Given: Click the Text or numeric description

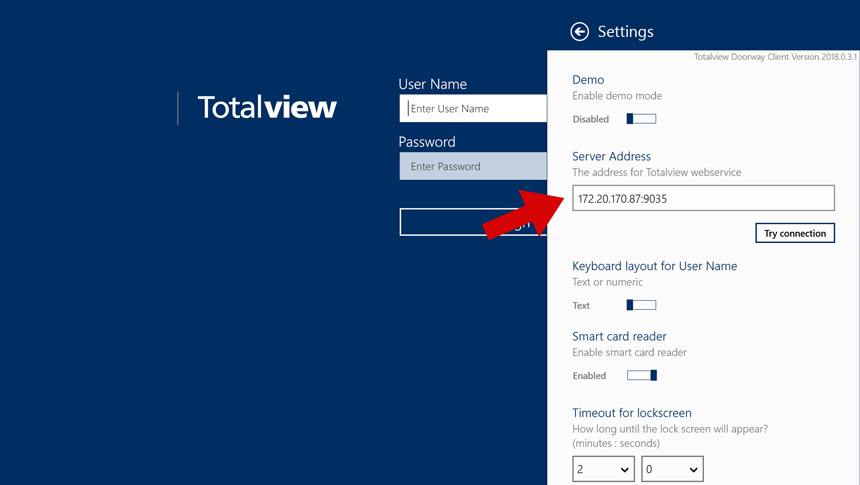Looking at the screenshot, I should pos(607,282).
